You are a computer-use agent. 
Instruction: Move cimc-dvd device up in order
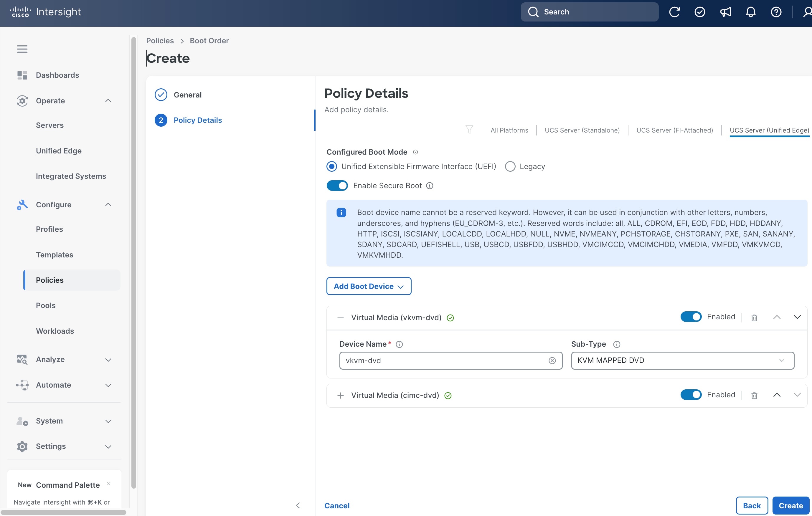(x=777, y=395)
